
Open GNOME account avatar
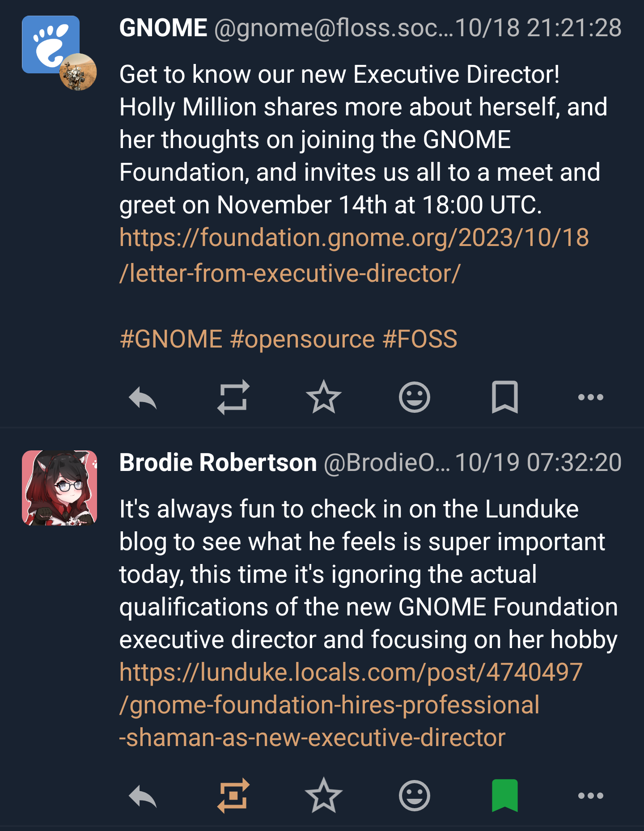click(x=47, y=41)
